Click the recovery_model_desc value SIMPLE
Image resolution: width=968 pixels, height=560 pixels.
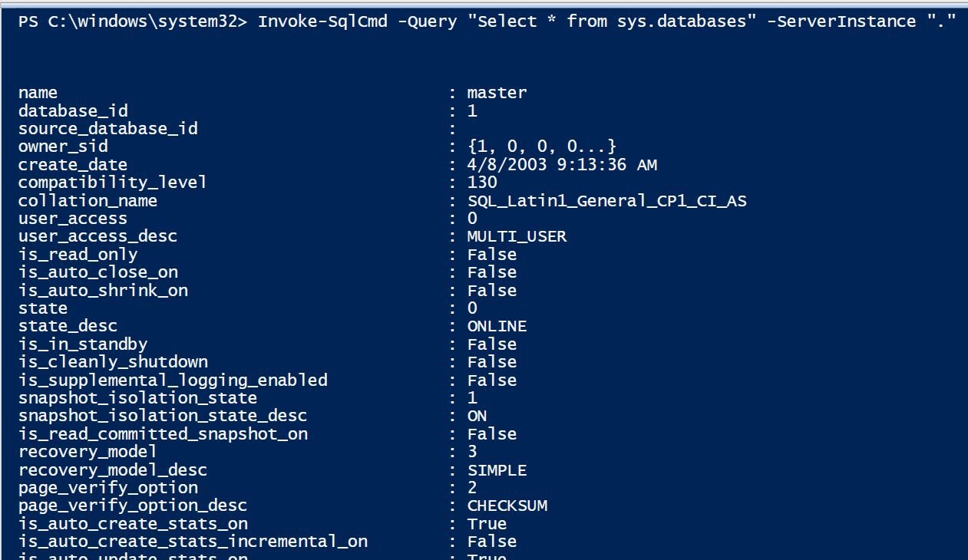click(x=497, y=470)
